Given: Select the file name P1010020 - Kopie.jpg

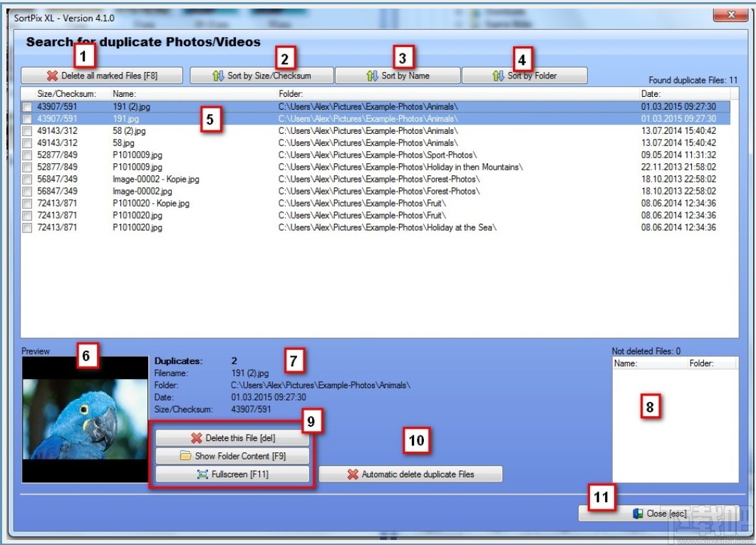Looking at the screenshot, I should point(151,203).
